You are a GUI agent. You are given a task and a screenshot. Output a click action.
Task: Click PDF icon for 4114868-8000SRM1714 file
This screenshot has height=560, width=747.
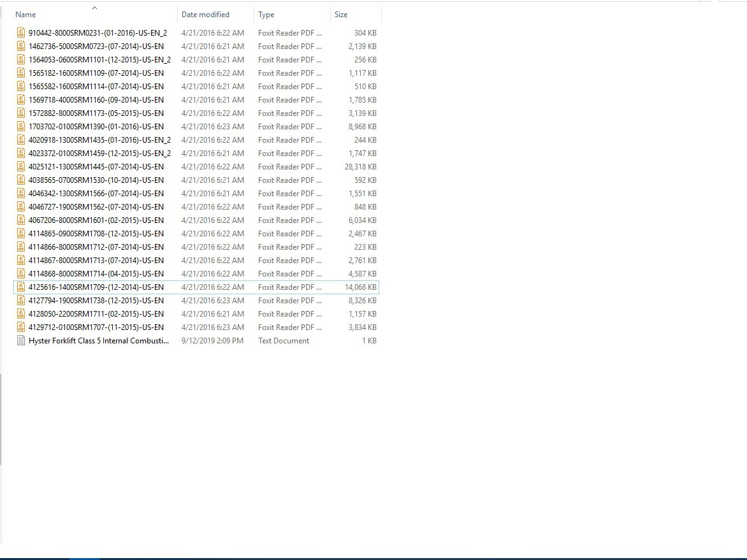pyautogui.click(x=21, y=273)
